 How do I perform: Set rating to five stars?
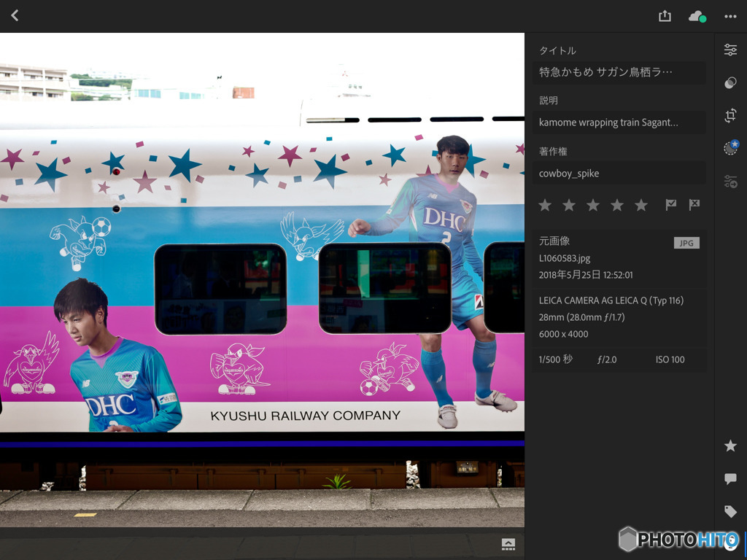pyautogui.click(x=641, y=205)
